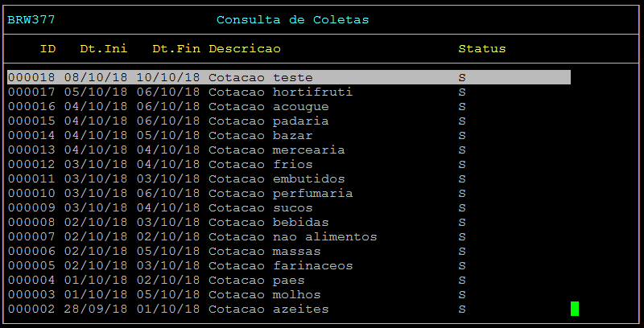Click the green cursor block
The height and width of the screenshot is (328, 644).
[575, 309]
